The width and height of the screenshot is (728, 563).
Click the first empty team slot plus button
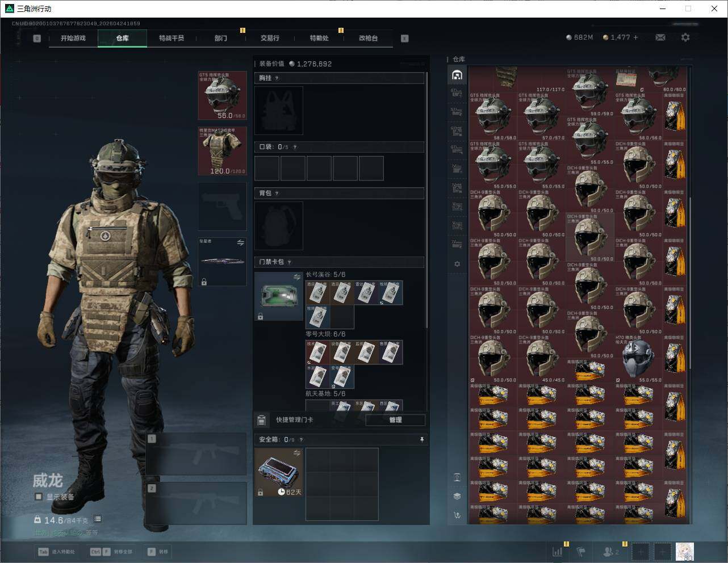click(640, 551)
